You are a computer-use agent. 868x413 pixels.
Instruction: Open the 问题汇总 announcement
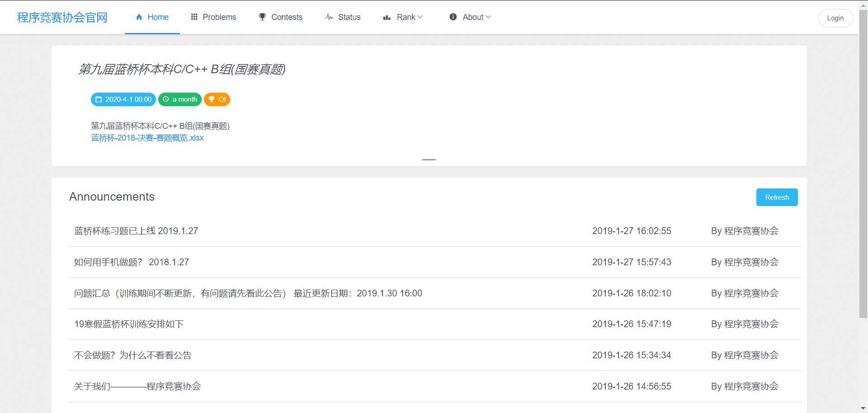[248, 293]
